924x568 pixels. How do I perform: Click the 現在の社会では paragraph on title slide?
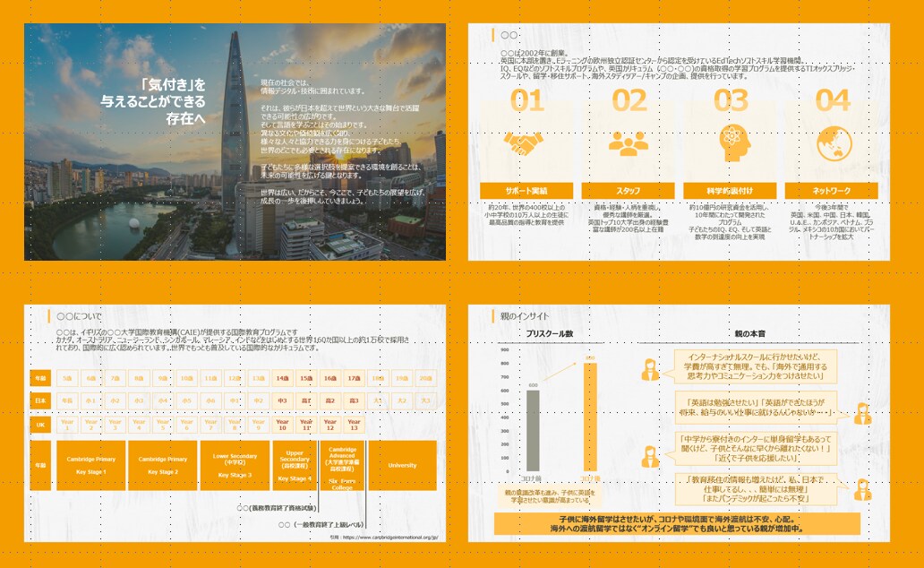click(x=342, y=142)
